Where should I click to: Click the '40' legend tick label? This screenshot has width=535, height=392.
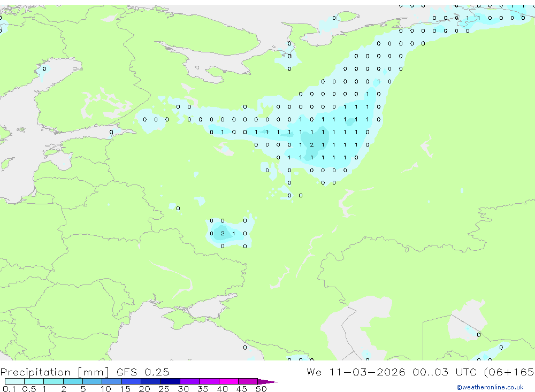(x=222, y=389)
